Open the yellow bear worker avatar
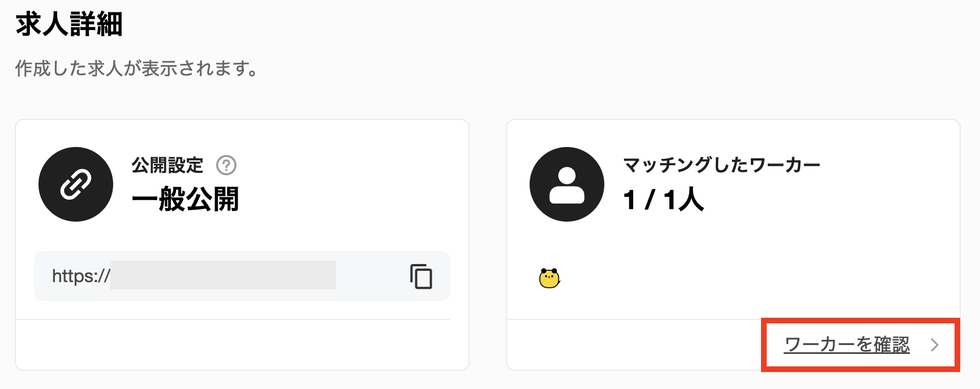980x389 pixels. (549, 278)
